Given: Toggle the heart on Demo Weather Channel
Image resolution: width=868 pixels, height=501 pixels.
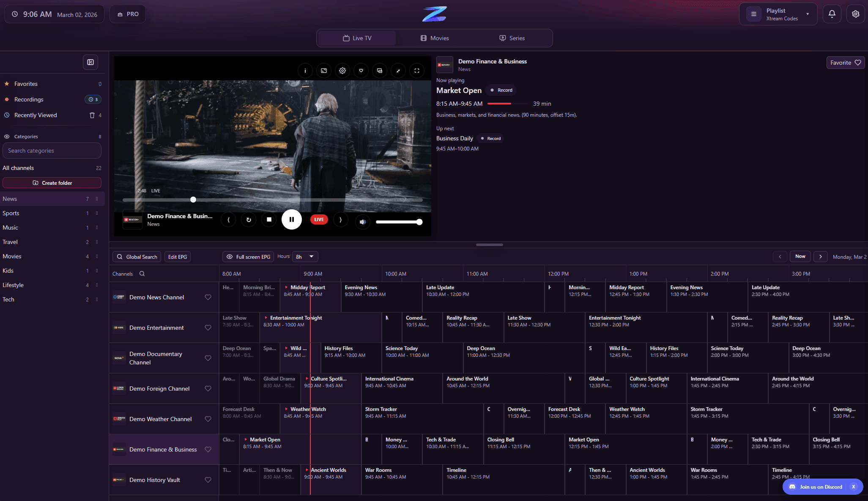Looking at the screenshot, I should [x=208, y=419].
